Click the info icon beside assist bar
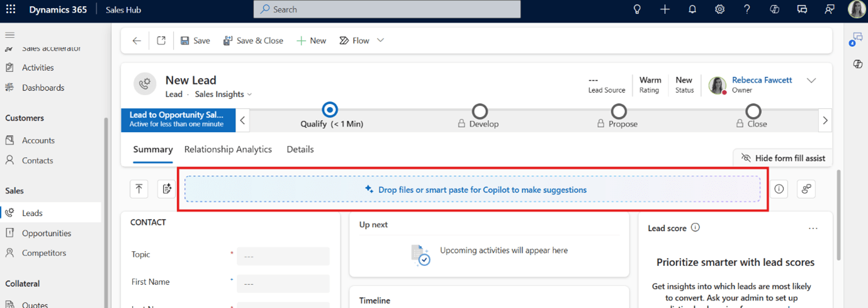 pos(779,189)
